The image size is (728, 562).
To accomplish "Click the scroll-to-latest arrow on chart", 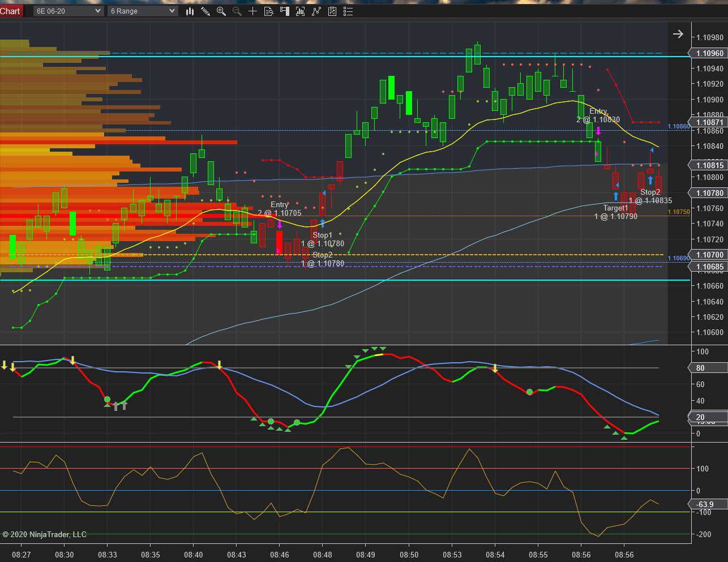I will [678, 34].
